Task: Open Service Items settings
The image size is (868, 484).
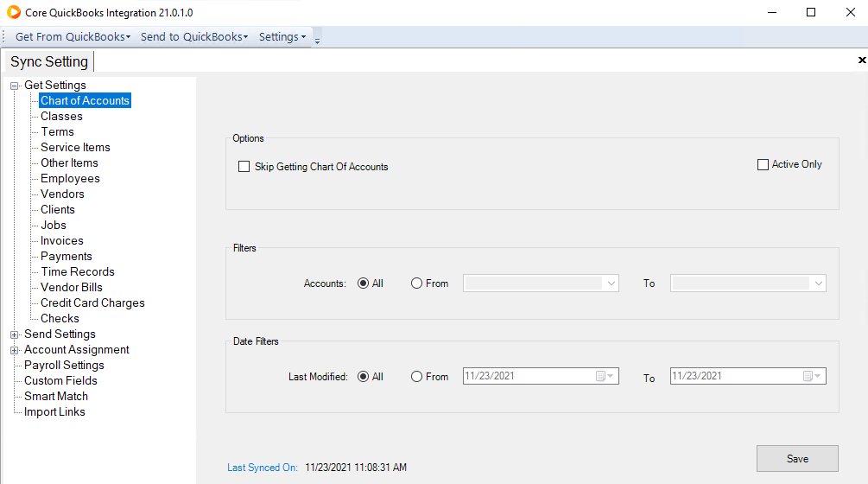Action: tap(75, 147)
